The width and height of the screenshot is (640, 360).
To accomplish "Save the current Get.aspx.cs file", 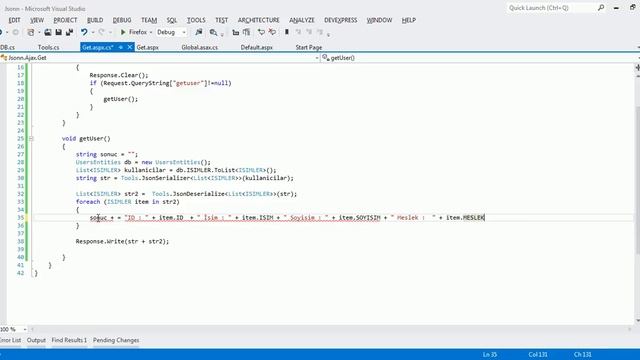I will (58, 32).
